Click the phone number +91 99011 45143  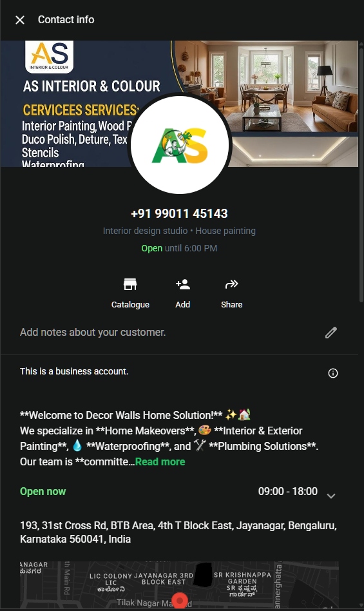180,213
